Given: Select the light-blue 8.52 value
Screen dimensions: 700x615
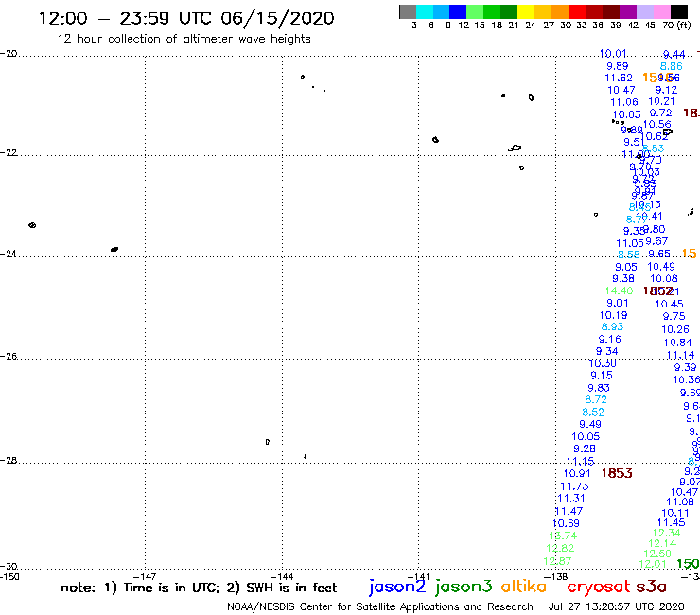Looking at the screenshot, I should tap(593, 413).
